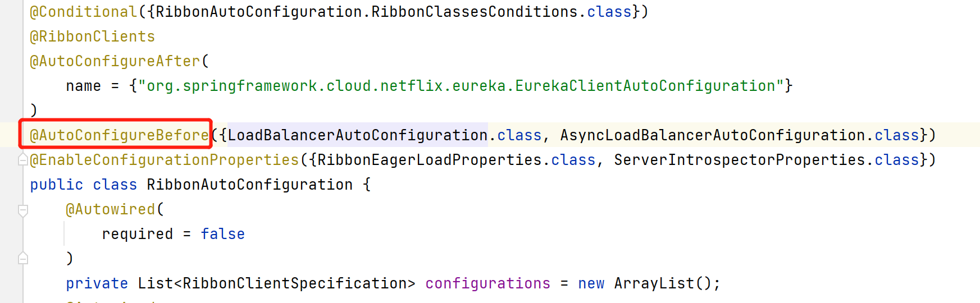This screenshot has width=980, height=303.
Task: Click fold end marker beside closing parenthesis
Action: 23,258
